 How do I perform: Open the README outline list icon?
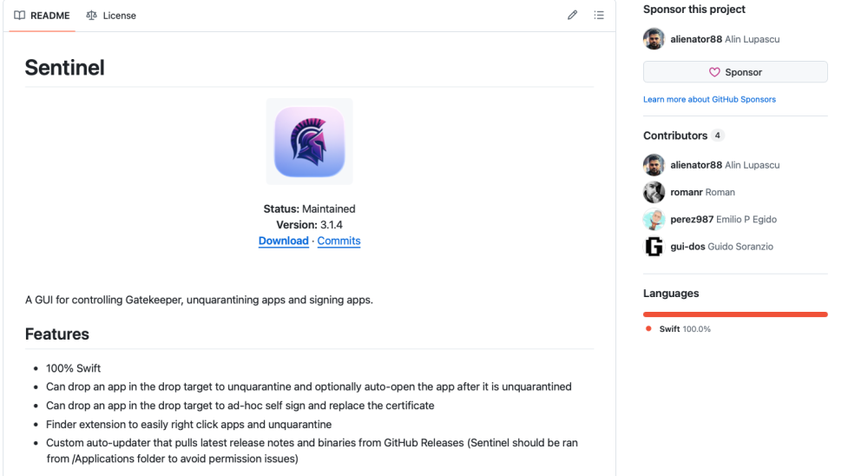coord(599,15)
